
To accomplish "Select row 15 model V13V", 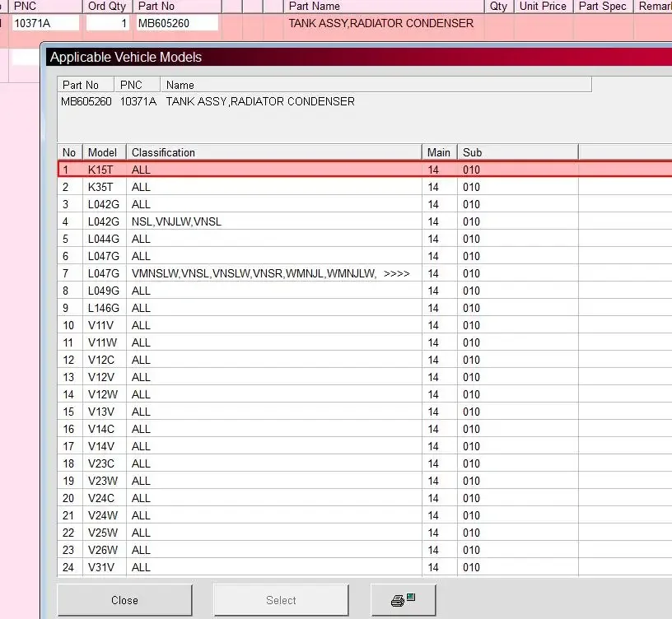I will pyautogui.click(x=365, y=412).
